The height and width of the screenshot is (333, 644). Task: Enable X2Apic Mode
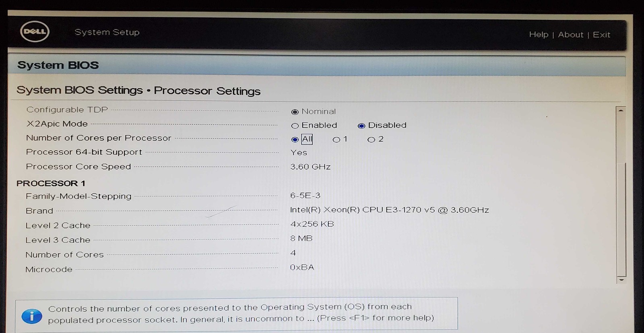click(x=295, y=126)
